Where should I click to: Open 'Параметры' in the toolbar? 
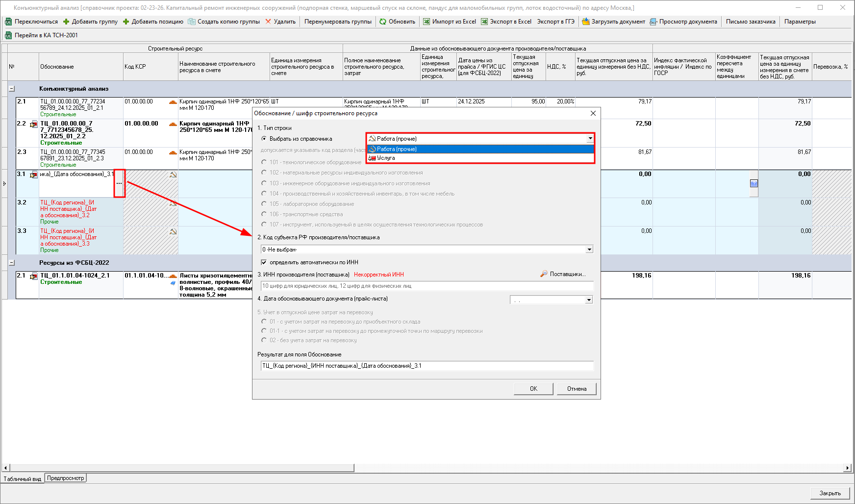(x=800, y=22)
